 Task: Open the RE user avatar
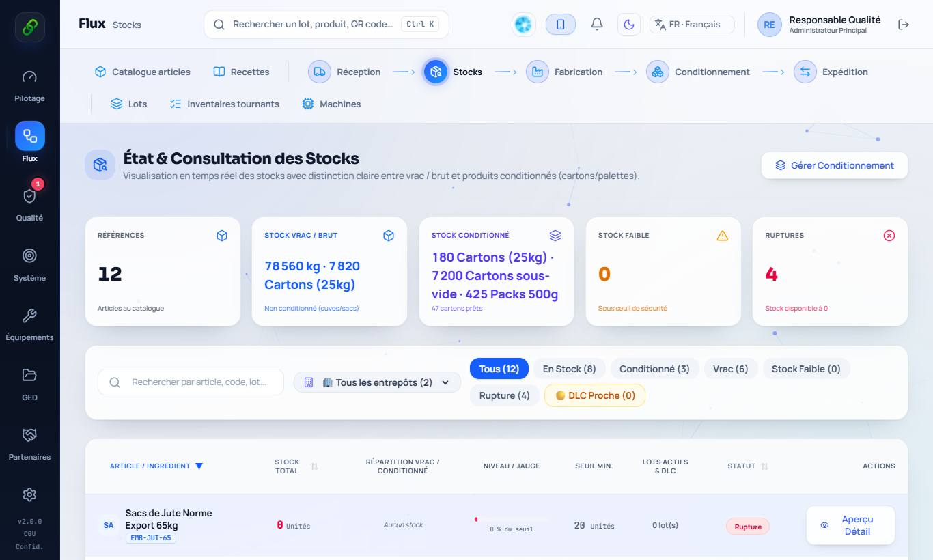coord(769,25)
